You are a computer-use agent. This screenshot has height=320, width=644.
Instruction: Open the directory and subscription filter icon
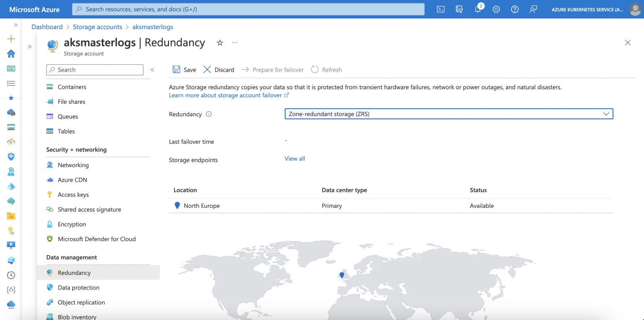(x=459, y=9)
